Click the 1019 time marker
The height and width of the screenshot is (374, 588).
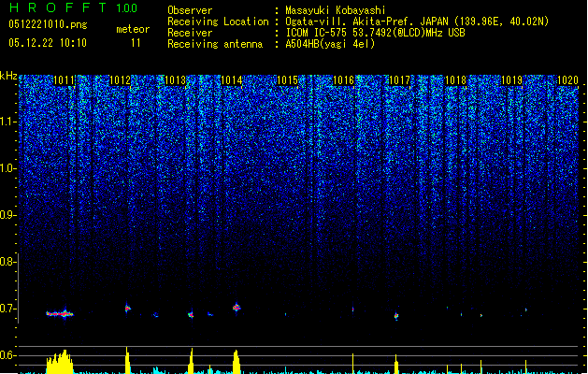pyautogui.click(x=512, y=80)
